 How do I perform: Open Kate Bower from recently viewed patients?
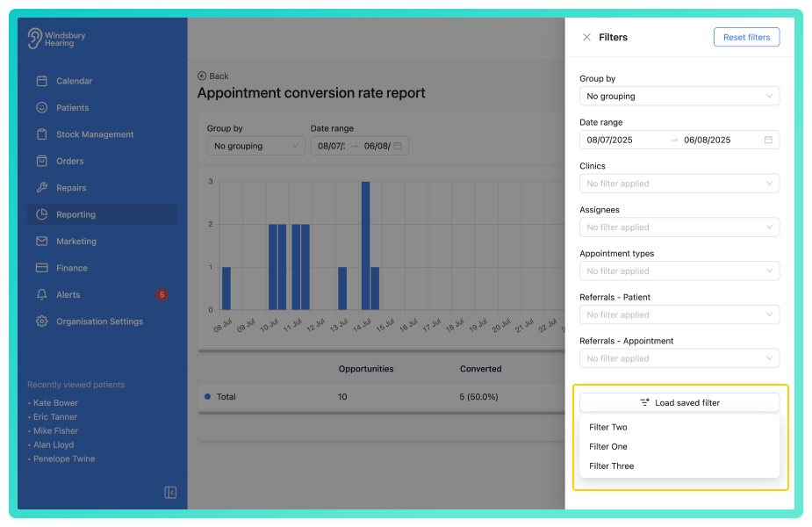coord(55,403)
